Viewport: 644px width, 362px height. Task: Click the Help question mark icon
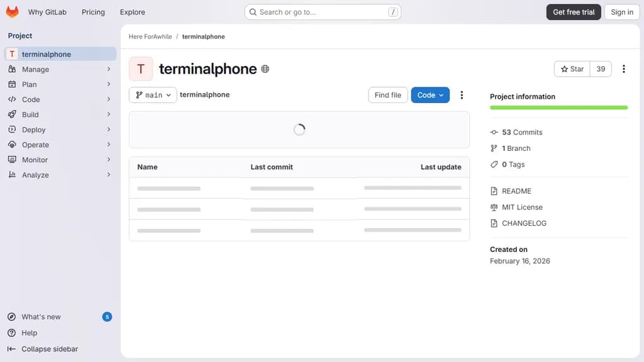[13, 332]
